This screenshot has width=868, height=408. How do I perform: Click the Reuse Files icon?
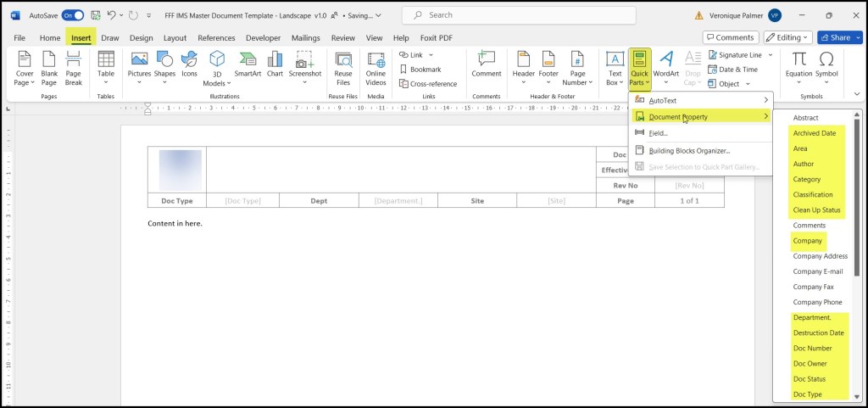[x=343, y=61]
